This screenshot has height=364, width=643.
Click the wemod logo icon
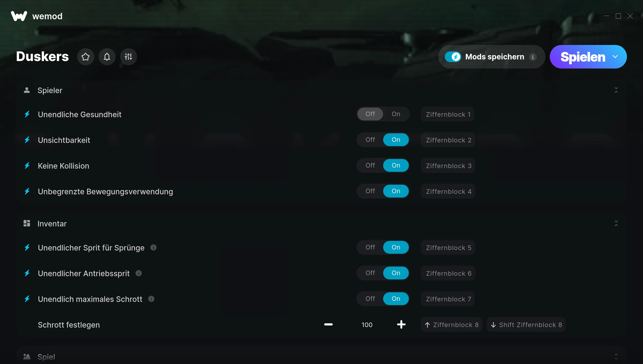[19, 16]
